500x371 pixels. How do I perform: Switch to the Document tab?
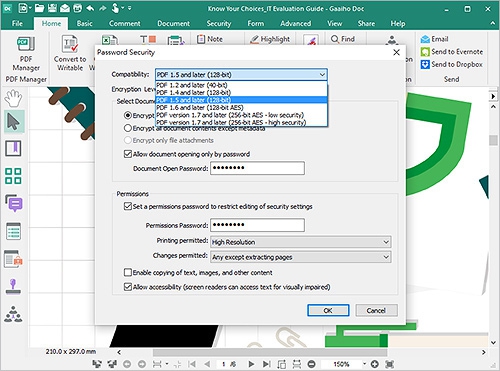173,23
